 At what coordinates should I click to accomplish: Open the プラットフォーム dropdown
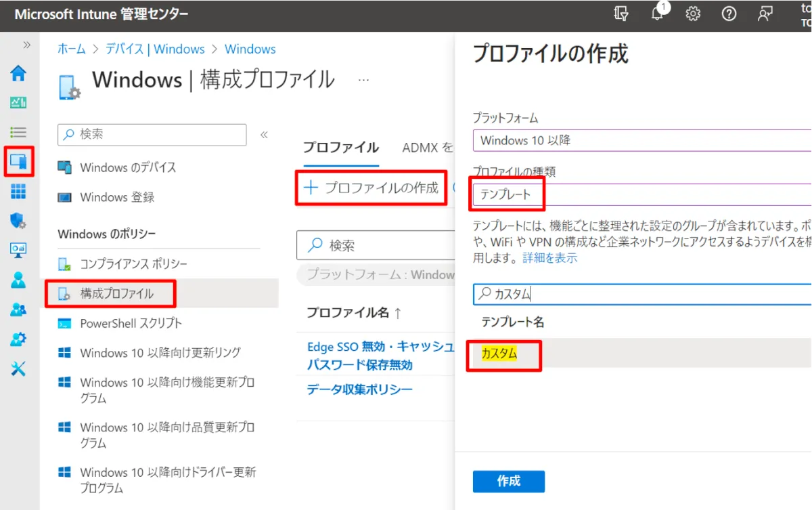click(x=641, y=141)
